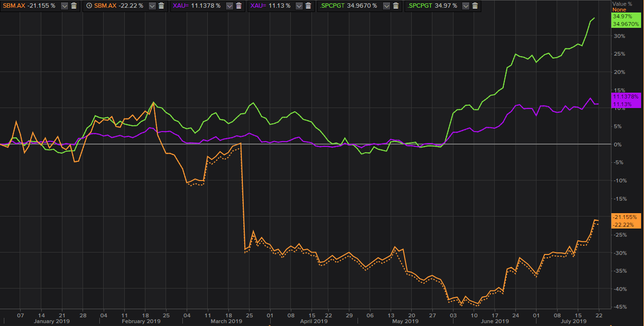The width and height of the screenshot is (644, 326).
Task: Click the XAU= 11.1378 % legend label
Action: [x=197, y=6]
